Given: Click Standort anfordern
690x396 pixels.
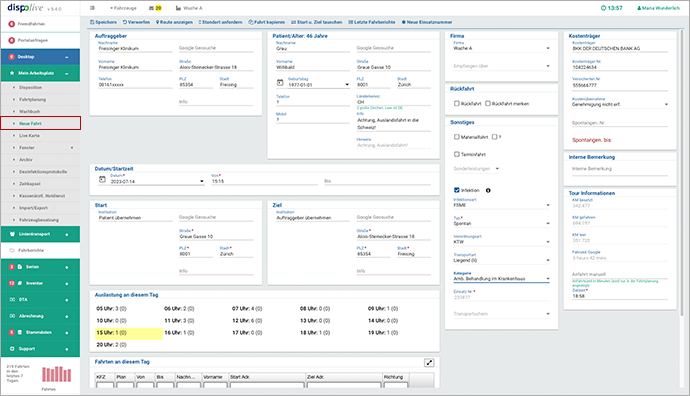Looking at the screenshot, I should coord(220,22).
